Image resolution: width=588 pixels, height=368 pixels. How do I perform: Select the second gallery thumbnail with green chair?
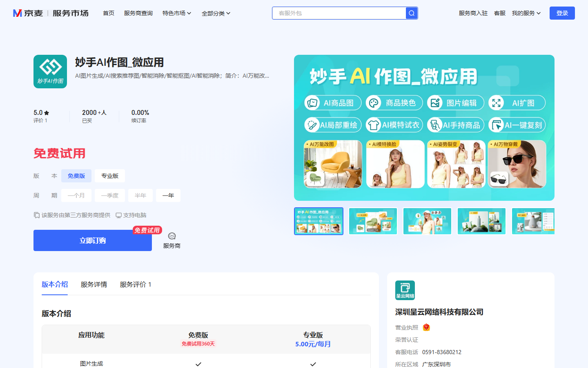pyautogui.click(x=373, y=221)
